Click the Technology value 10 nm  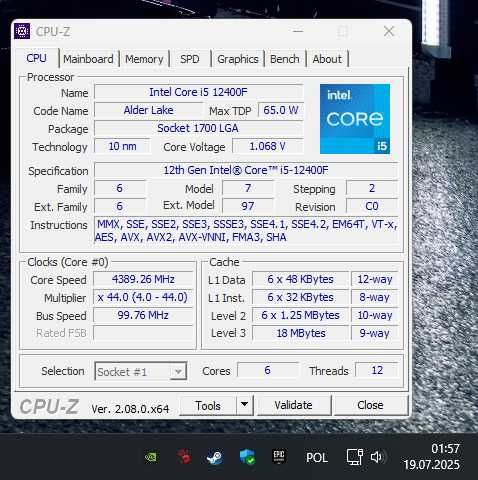(122, 146)
